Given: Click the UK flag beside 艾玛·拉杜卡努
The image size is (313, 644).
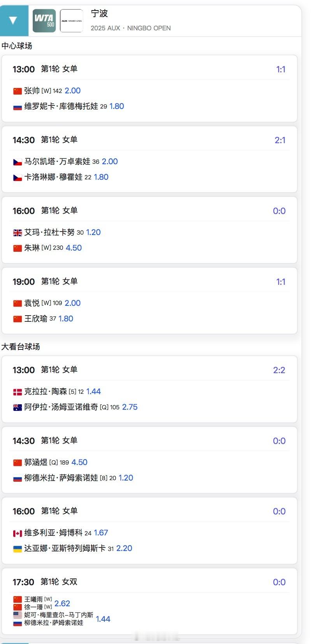Looking at the screenshot, I should [18, 233].
